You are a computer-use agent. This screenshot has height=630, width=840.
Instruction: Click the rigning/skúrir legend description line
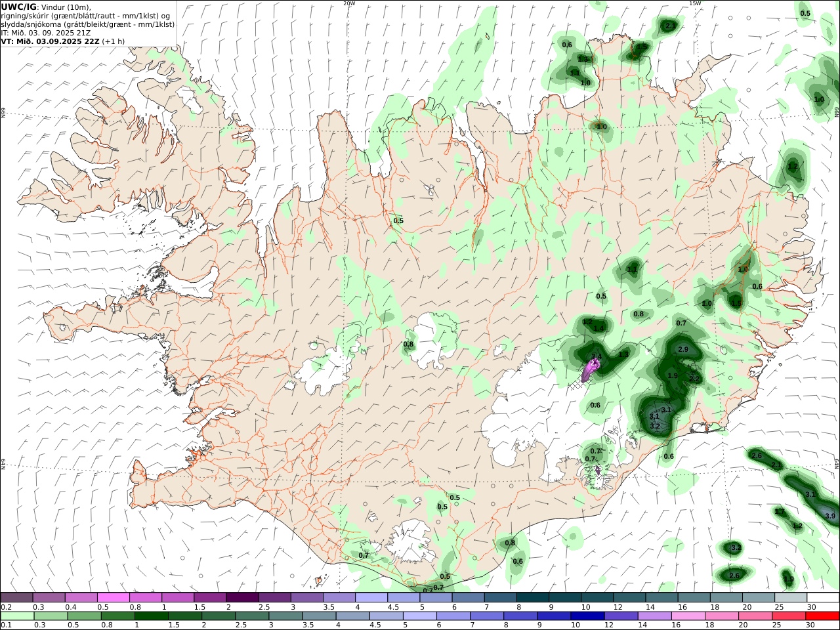click(86, 16)
